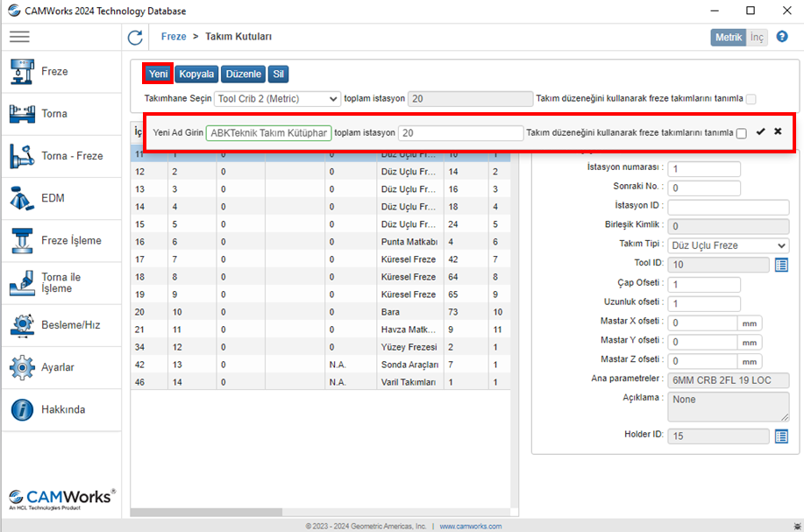Click the refresh icon beside Freze breadcrumb

[135, 37]
